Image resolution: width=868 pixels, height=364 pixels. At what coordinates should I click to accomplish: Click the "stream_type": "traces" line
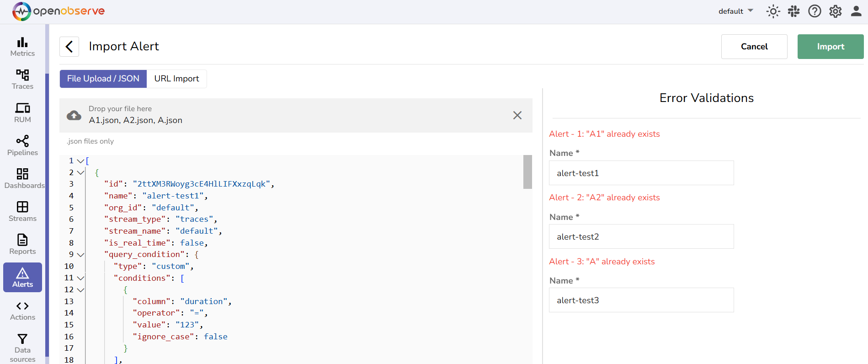point(160,219)
